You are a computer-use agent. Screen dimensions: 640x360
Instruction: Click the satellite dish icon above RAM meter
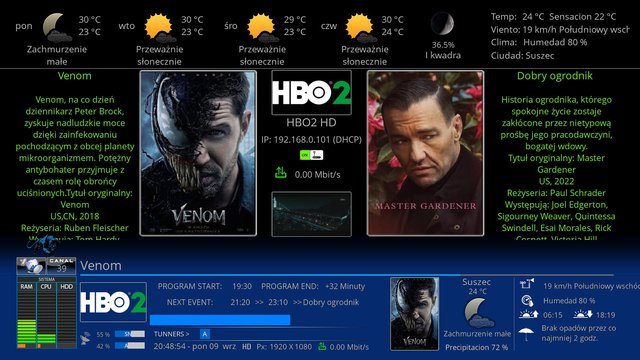pos(31,265)
